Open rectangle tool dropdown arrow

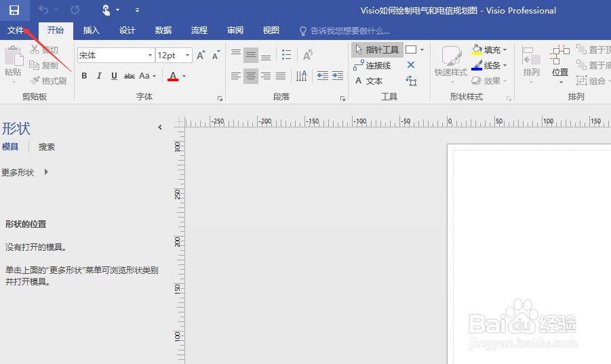coord(422,50)
